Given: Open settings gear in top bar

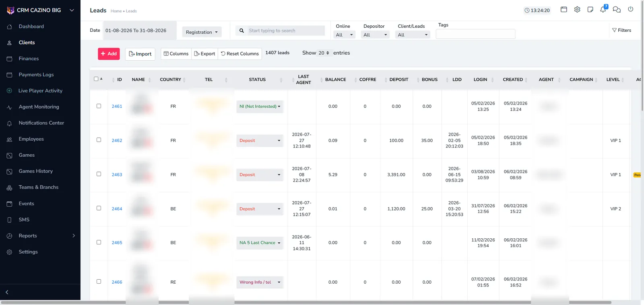Looking at the screenshot, I should (577, 9).
